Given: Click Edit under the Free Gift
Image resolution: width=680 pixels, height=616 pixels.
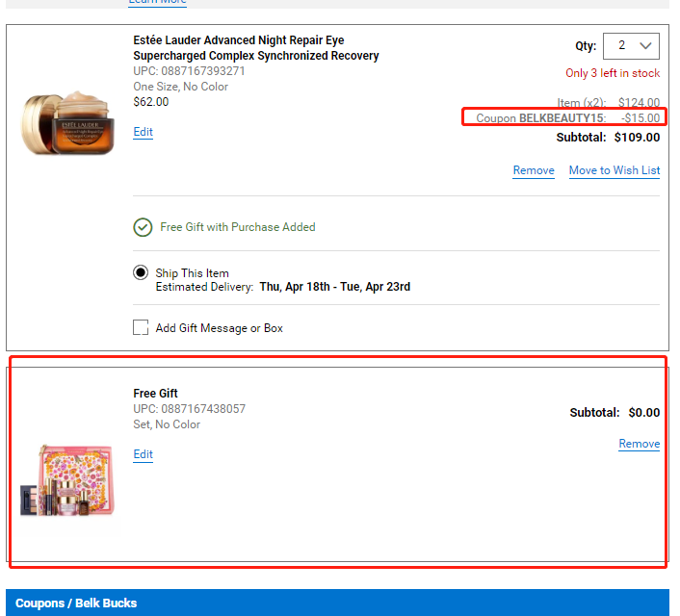Looking at the screenshot, I should (144, 454).
